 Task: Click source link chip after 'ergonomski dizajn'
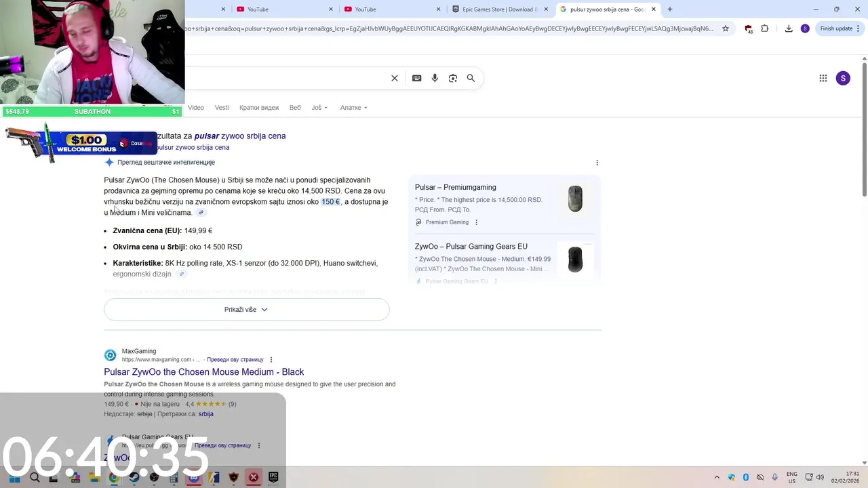(181, 274)
